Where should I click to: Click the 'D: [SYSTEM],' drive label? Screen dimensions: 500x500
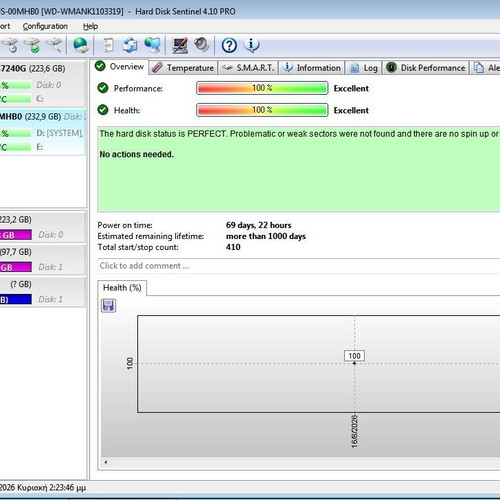pos(60,133)
